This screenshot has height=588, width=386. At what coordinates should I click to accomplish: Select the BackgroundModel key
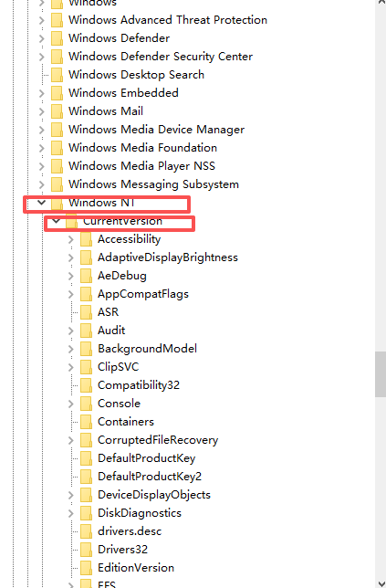click(147, 349)
